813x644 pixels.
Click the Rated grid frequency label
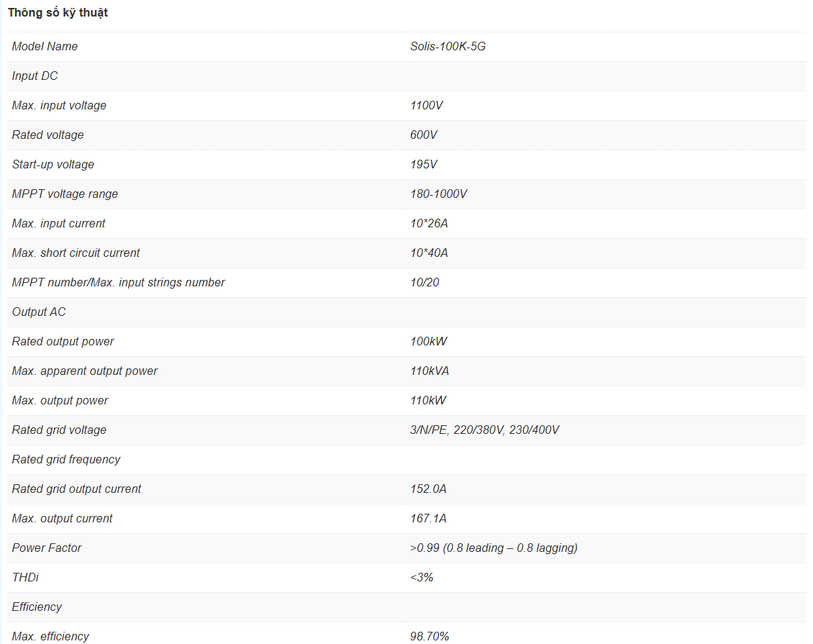(66, 460)
